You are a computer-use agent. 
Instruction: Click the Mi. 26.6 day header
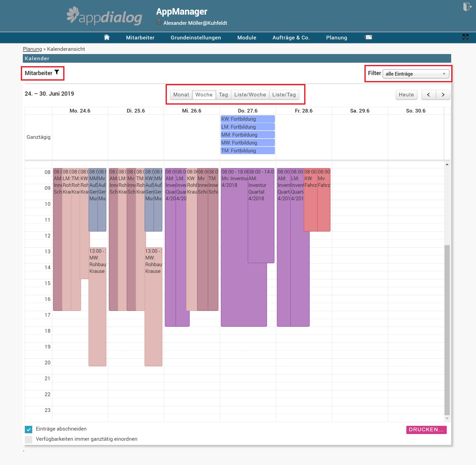point(192,111)
